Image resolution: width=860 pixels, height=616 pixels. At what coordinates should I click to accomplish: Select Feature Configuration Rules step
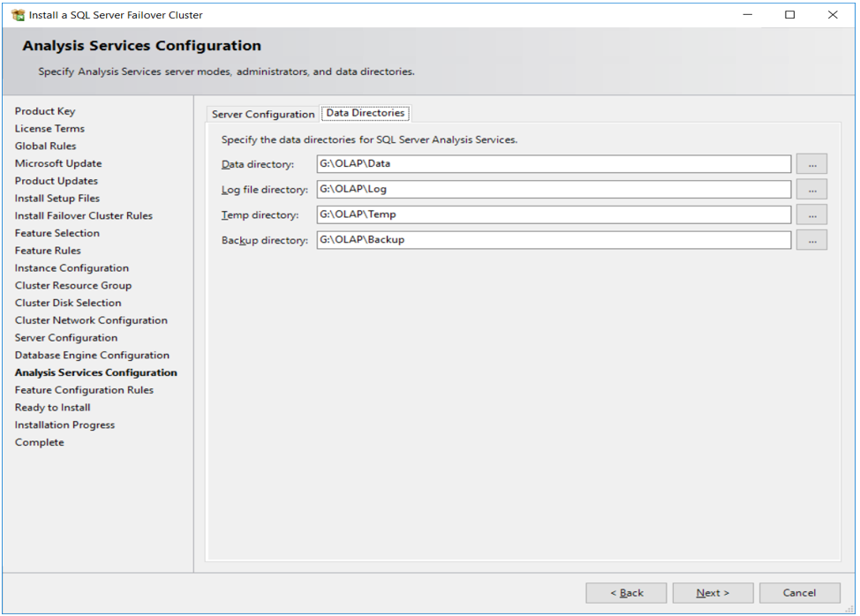tap(85, 390)
